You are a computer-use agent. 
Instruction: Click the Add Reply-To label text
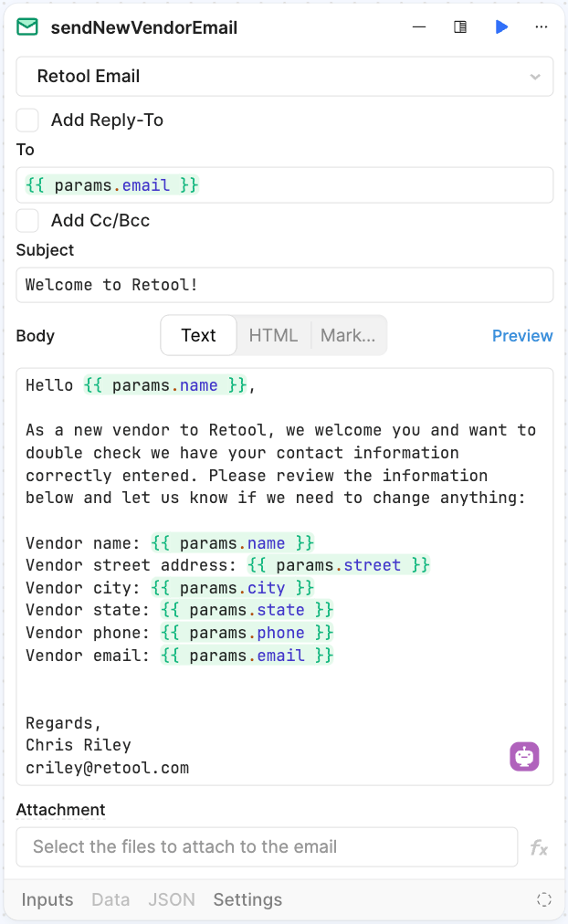pos(107,121)
